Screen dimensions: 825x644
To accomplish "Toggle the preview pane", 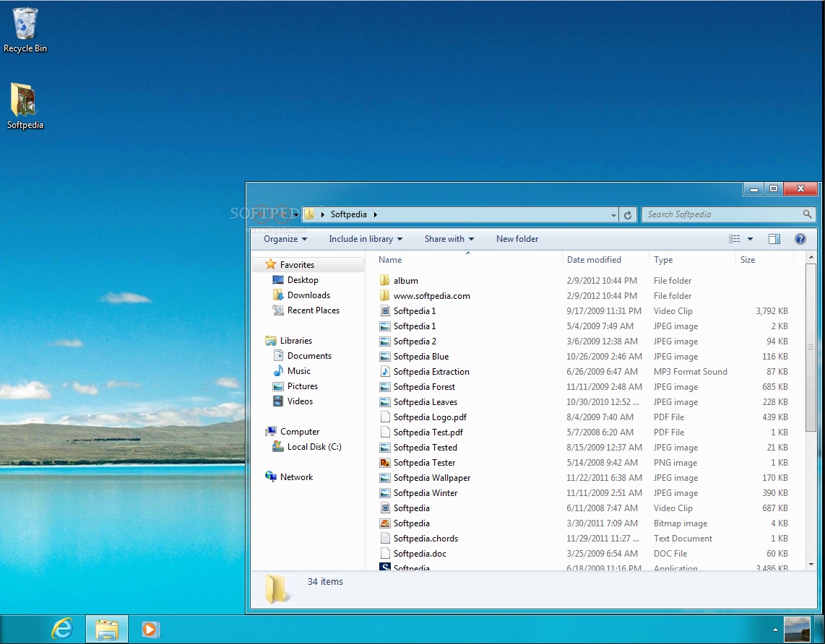I will click(x=774, y=239).
